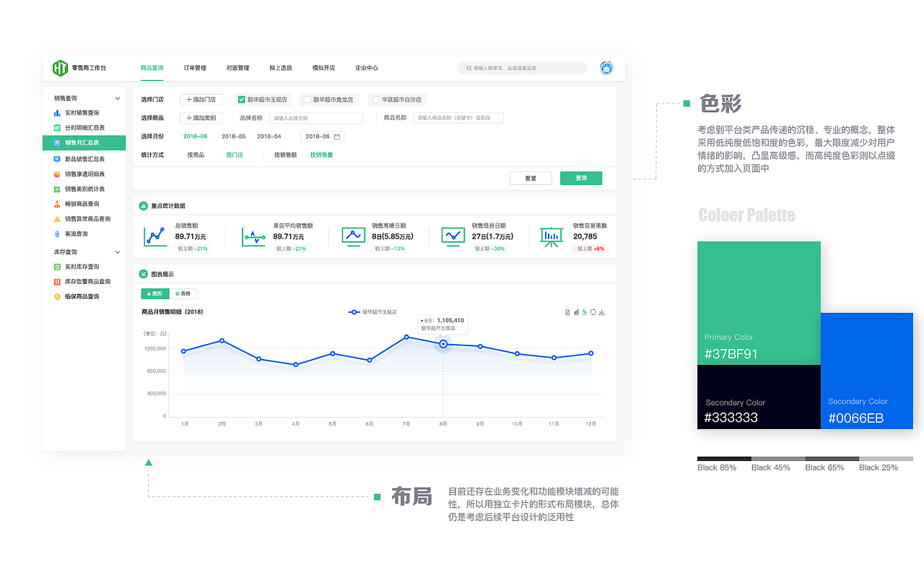This screenshot has height=578, width=924.
Task: Focus the header merchant search field
Action: point(523,68)
